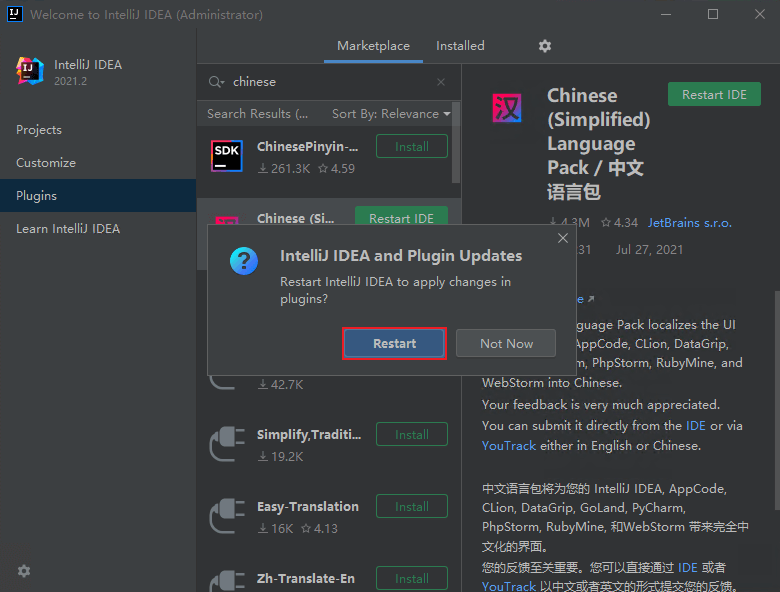Viewport: 780px width, 592px height.
Task: Close the IntelliJ IDEA welcome window
Action: 760,14
